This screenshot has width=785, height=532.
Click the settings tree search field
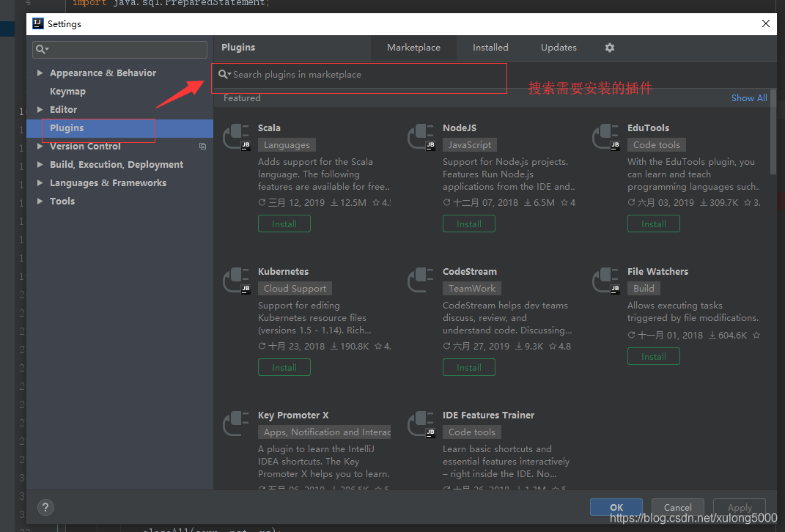pos(119,49)
